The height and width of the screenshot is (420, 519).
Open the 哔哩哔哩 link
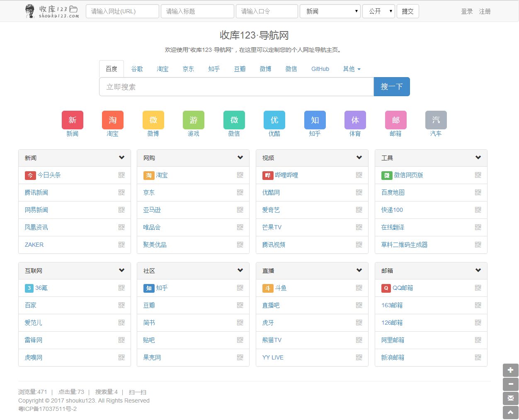click(x=286, y=175)
